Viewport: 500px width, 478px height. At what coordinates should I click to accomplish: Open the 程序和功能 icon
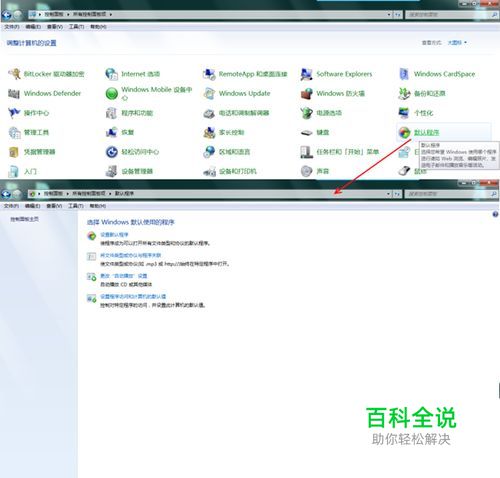coord(111,113)
